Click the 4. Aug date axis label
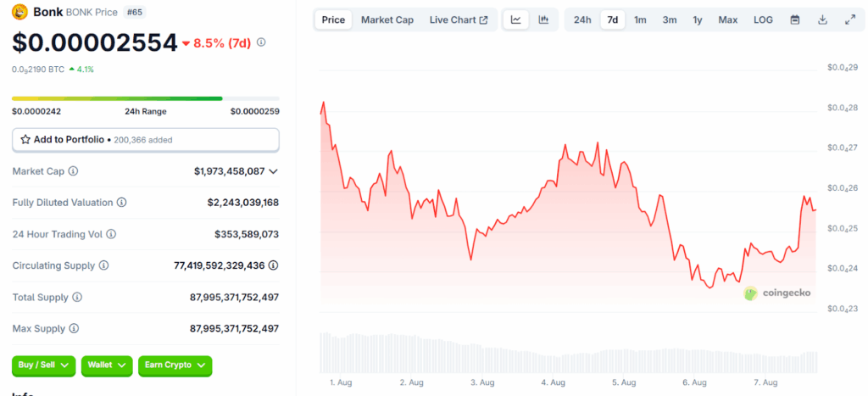 click(553, 382)
